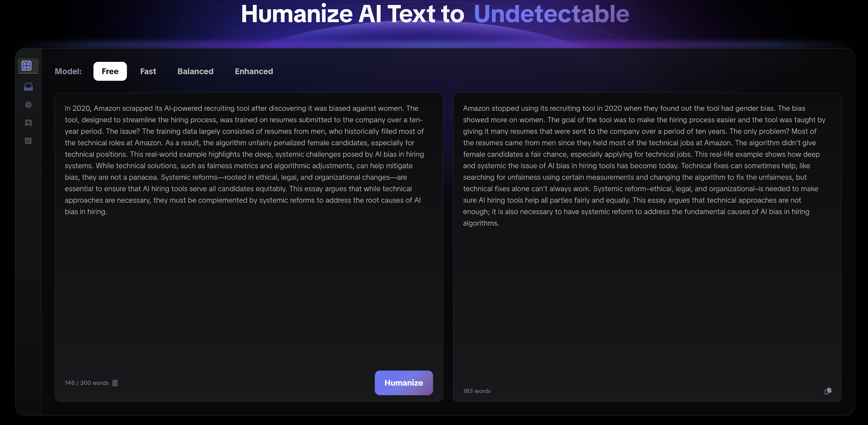Click the "Model:" label
The height and width of the screenshot is (425, 868).
pyautogui.click(x=68, y=71)
